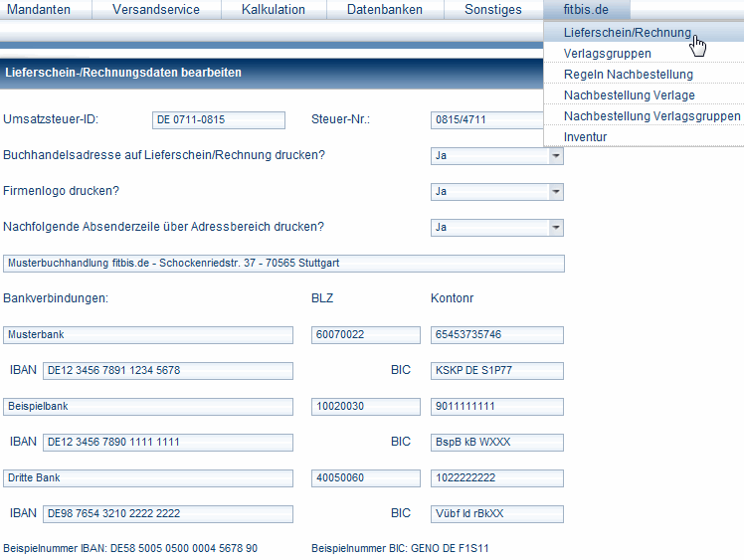Expand the Firmenlogo drucken dropdown
Screen dimensions: 744x560
(x=555, y=191)
